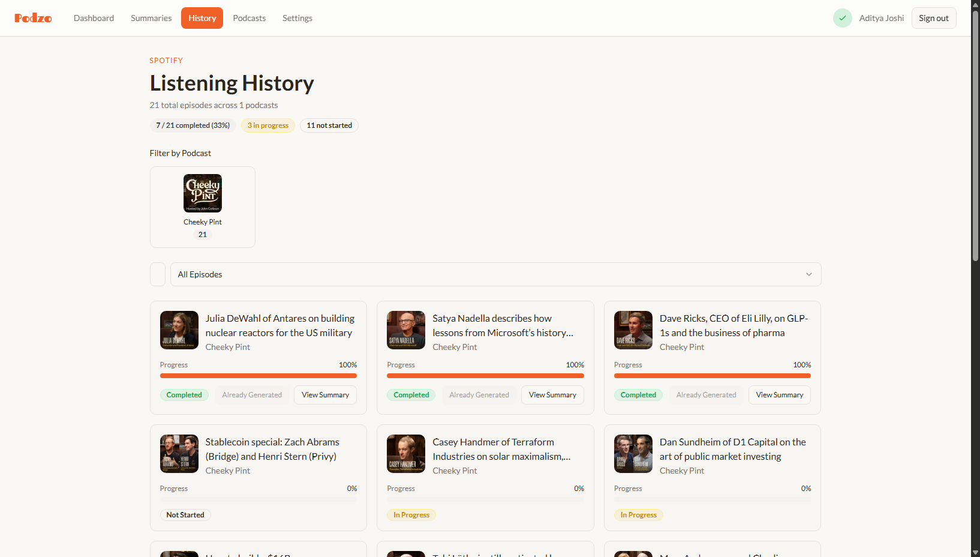980x557 pixels.
Task: Click the Dave Ricks episode thumbnail
Action: [633, 330]
